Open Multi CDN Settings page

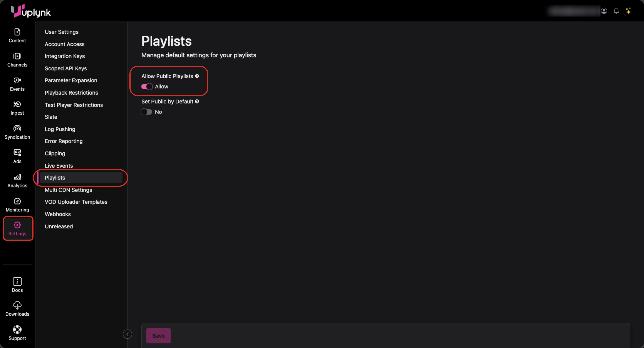tap(68, 190)
